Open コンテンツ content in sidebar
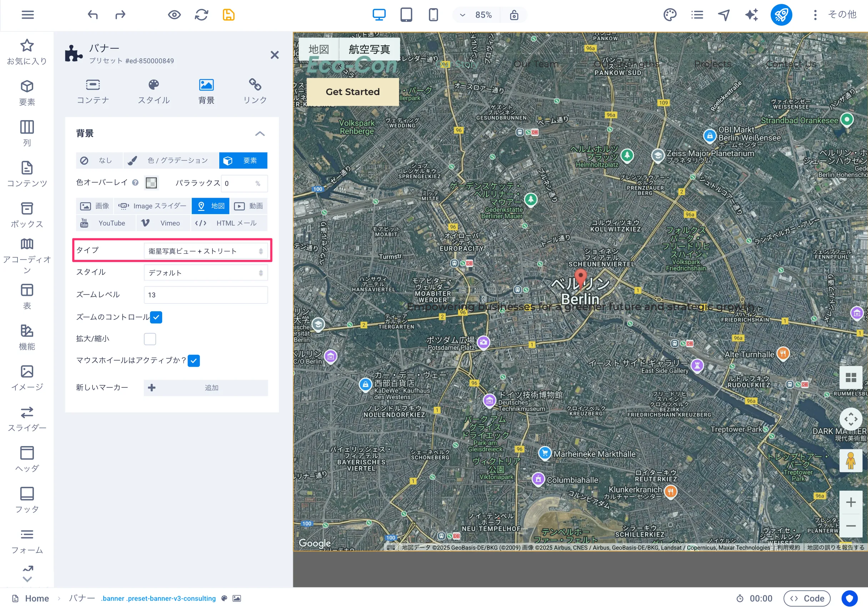The width and height of the screenshot is (868, 609). 27,174
